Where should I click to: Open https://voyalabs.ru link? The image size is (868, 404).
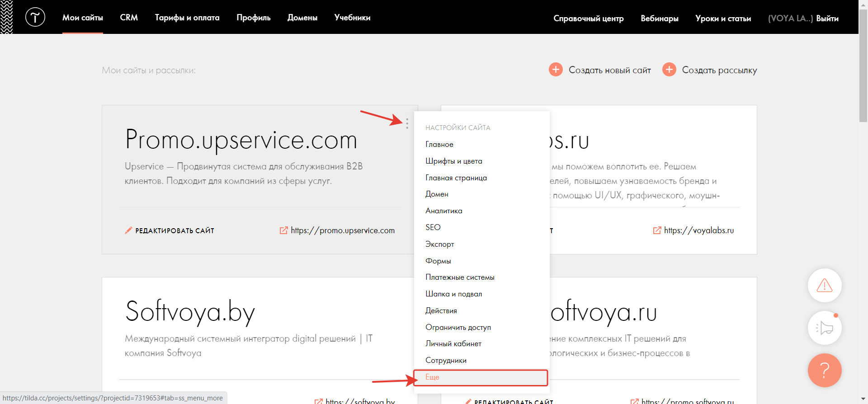click(699, 230)
